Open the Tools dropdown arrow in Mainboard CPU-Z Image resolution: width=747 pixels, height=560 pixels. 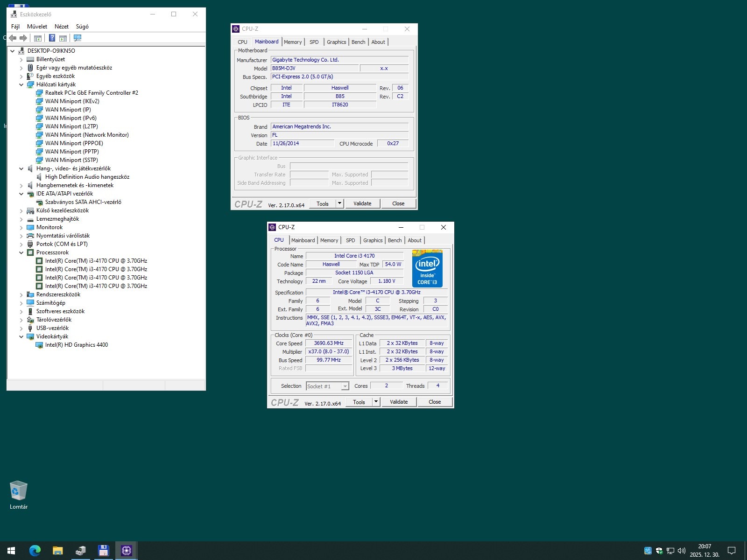tap(340, 203)
